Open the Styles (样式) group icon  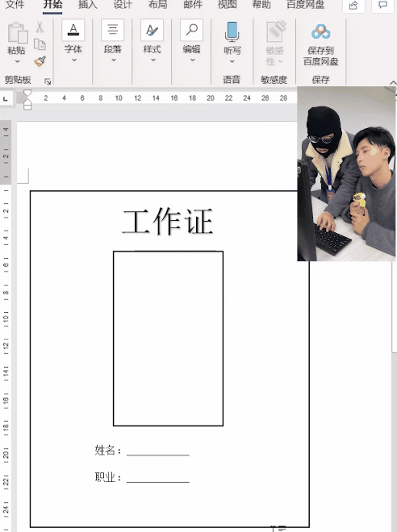pyautogui.click(x=152, y=30)
